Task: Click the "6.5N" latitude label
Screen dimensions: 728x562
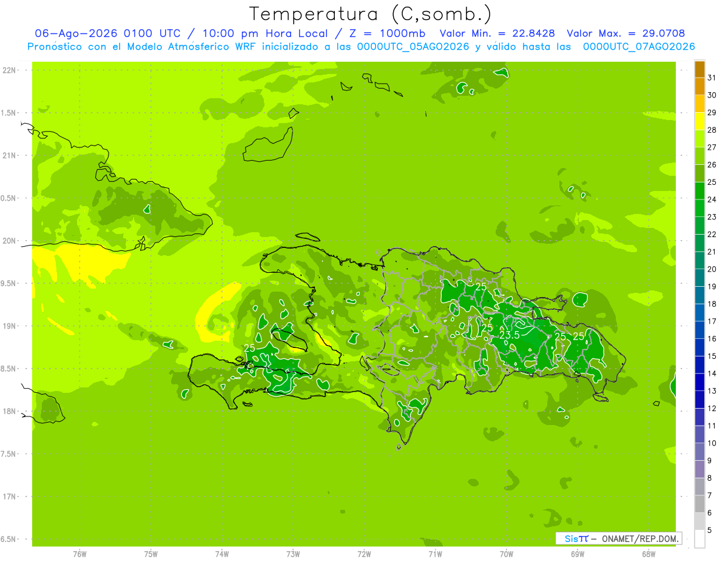Action: [9, 539]
